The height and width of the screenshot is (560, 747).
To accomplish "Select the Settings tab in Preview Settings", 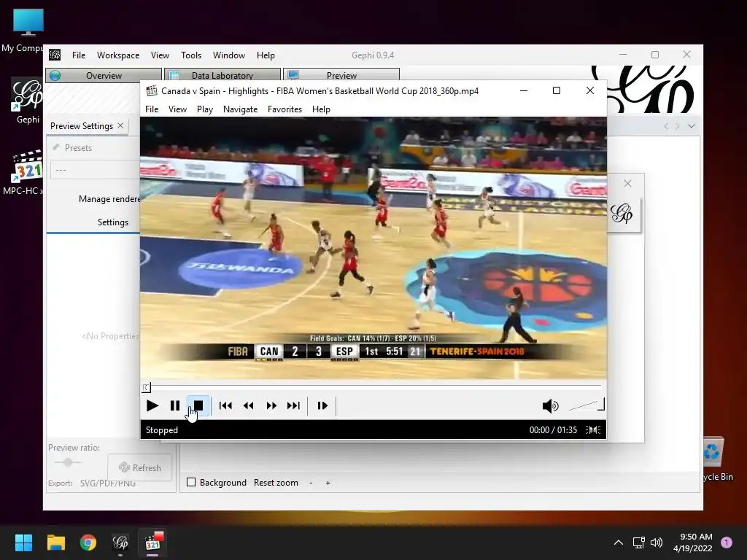I will 113,222.
